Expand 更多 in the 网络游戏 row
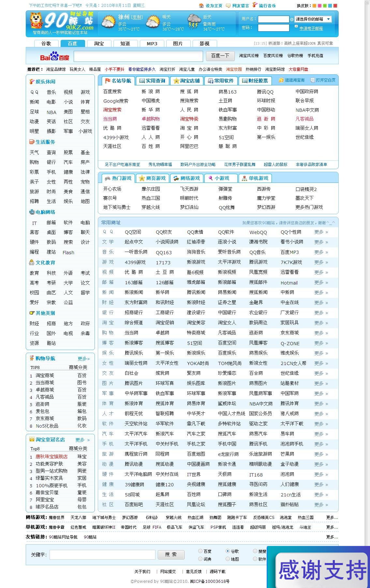The image size is (370, 588). [332, 517]
